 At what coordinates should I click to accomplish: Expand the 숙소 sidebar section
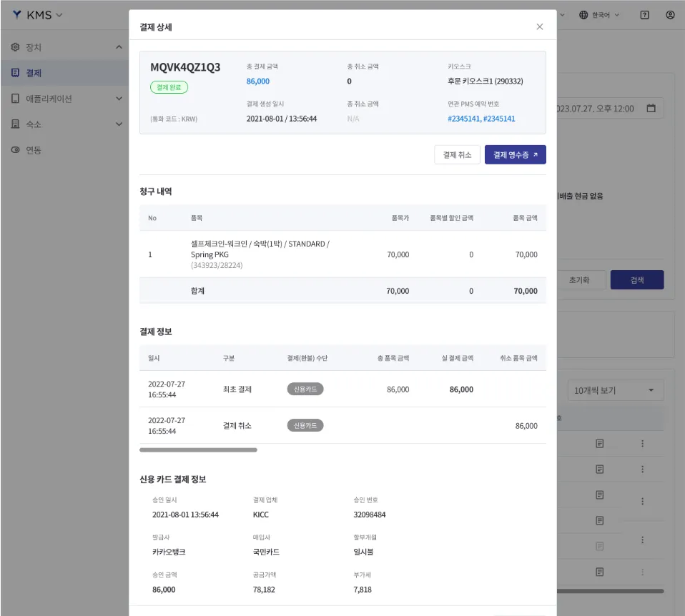119,124
